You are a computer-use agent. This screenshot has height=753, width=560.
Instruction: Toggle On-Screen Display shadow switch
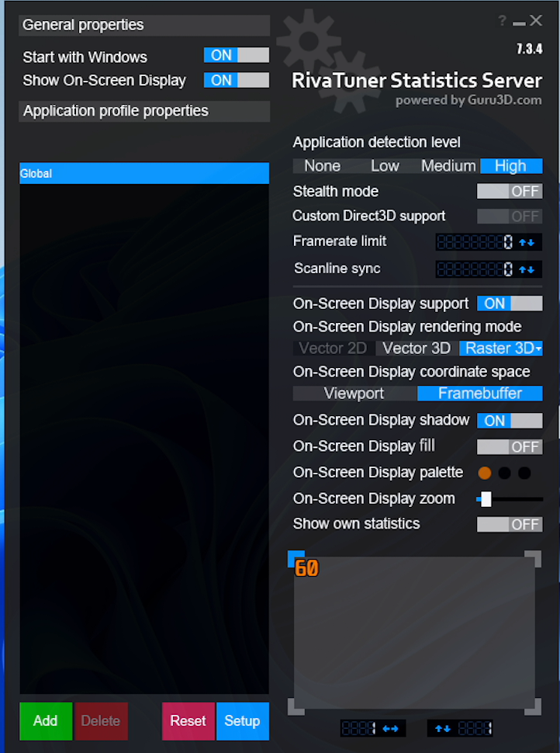pos(510,421)
